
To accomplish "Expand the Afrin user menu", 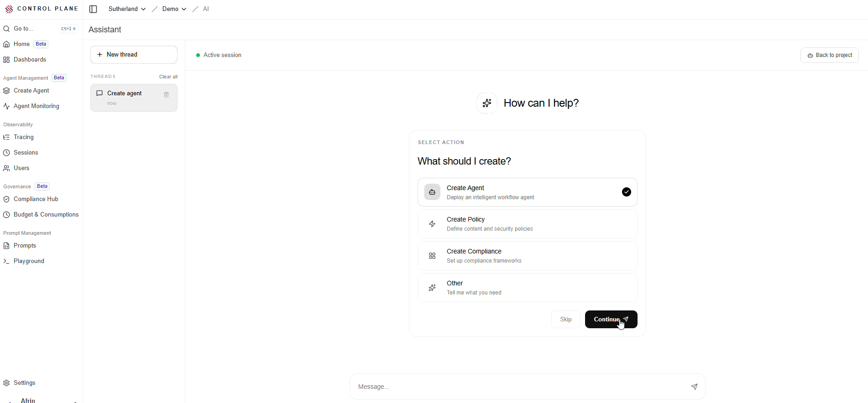I will click(x=41, y=400).
